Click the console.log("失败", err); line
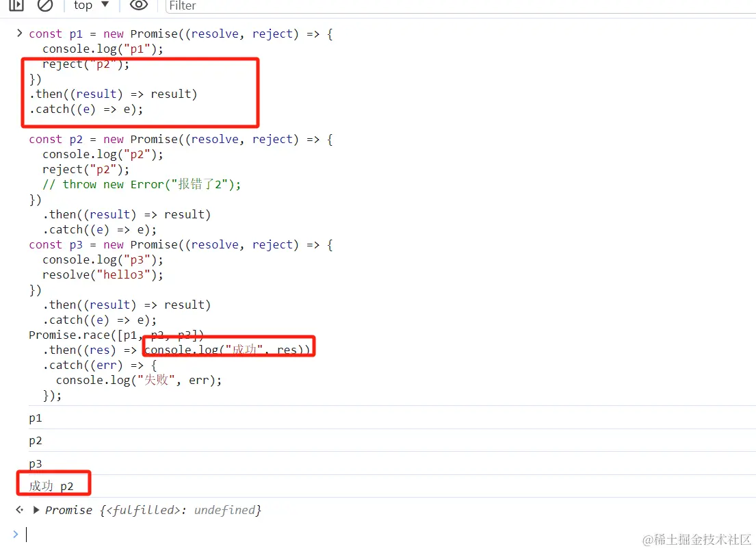 tap(139, 380)
